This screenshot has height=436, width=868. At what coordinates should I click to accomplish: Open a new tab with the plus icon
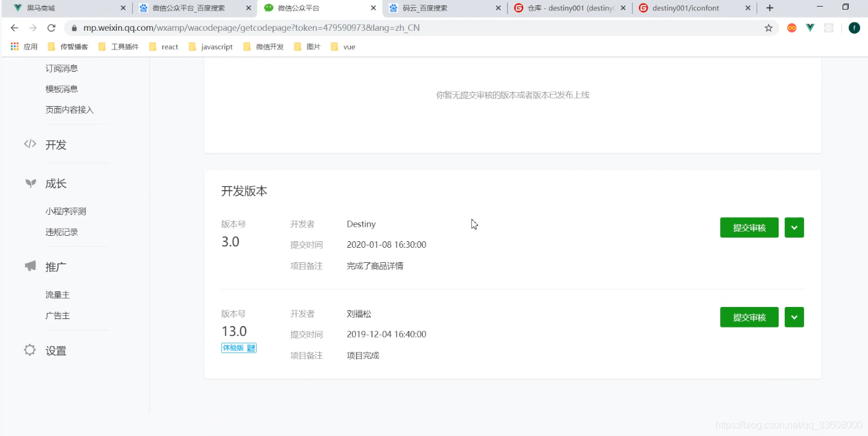770,8
